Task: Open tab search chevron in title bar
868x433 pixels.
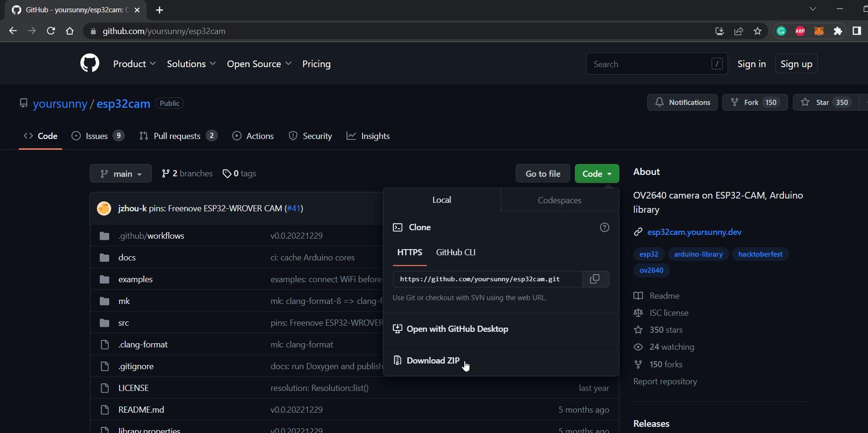Action: point(813,9)
